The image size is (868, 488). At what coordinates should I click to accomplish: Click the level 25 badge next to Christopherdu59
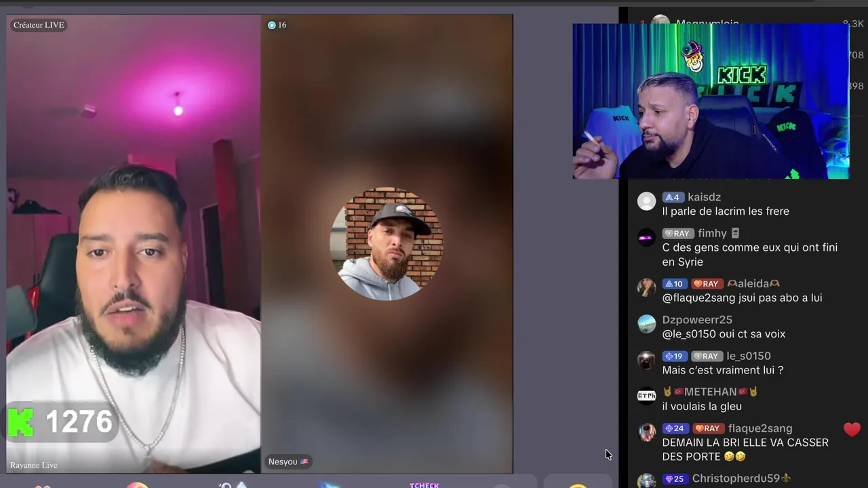coord(675,479)
